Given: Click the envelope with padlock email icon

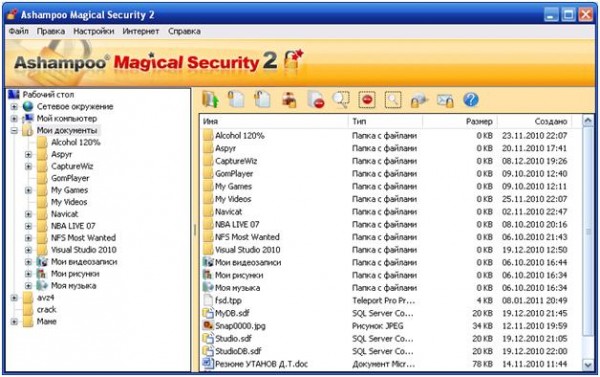Looking at the screenshot, I should [445, 101].
